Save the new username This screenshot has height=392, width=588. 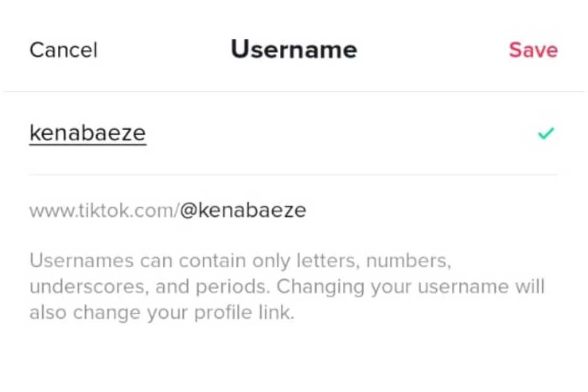533,50
